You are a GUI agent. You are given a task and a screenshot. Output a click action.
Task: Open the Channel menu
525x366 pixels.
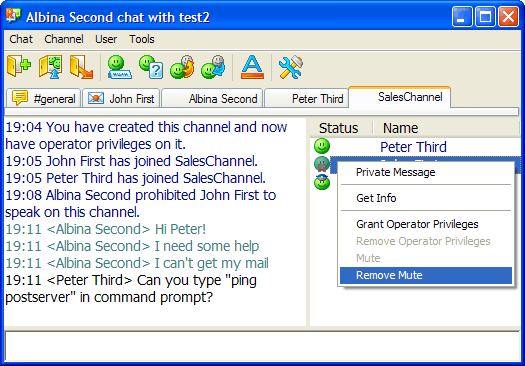pos(64,39)
